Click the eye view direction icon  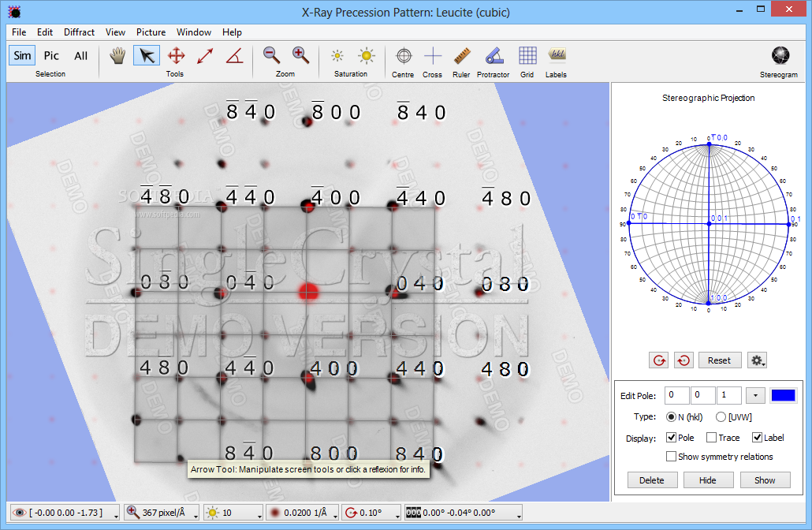click(x=19, y=513)
